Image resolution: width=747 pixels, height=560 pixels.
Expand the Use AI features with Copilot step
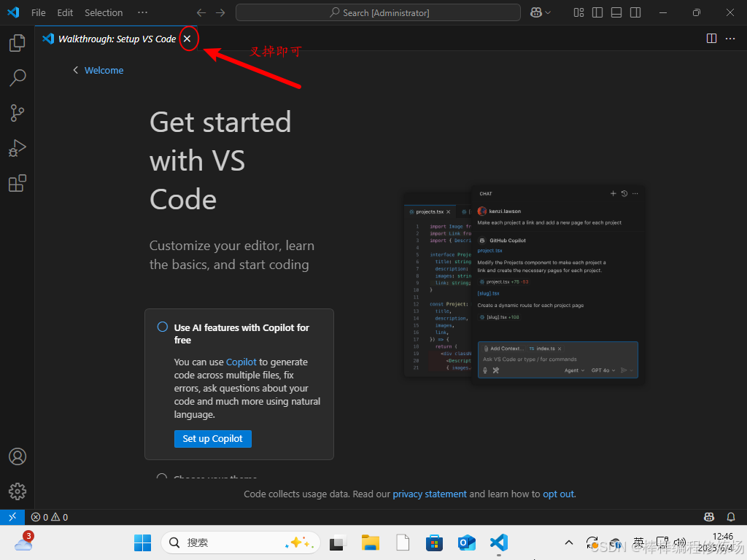pos(241,333)
